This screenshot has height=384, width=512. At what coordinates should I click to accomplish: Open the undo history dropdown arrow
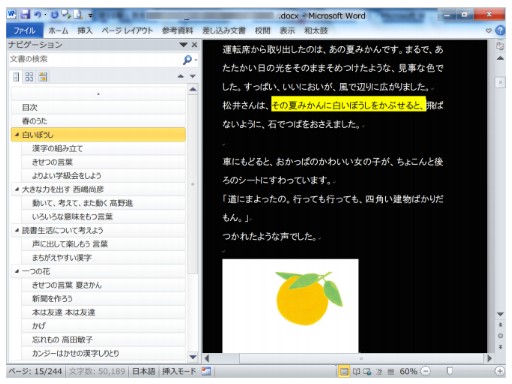click(45, 15)
